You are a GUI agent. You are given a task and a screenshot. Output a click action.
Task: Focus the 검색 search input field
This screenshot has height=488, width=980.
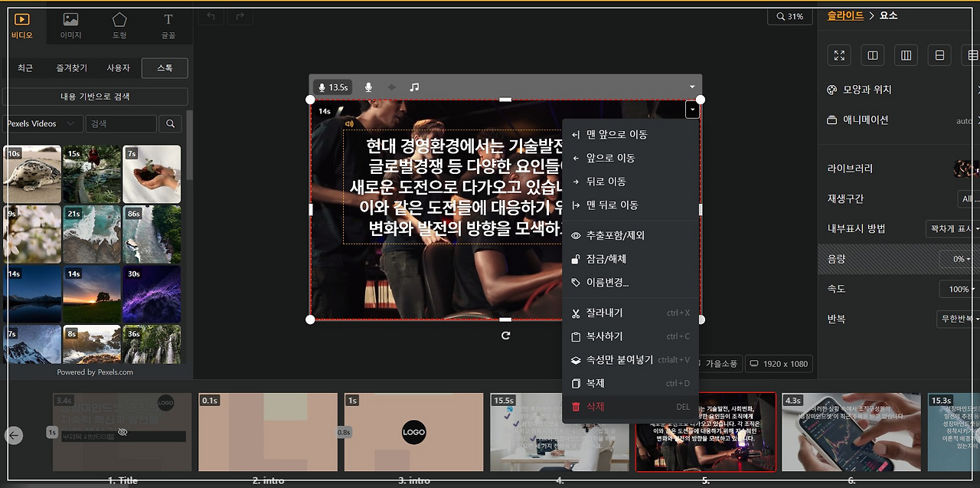tap(121, 123)
